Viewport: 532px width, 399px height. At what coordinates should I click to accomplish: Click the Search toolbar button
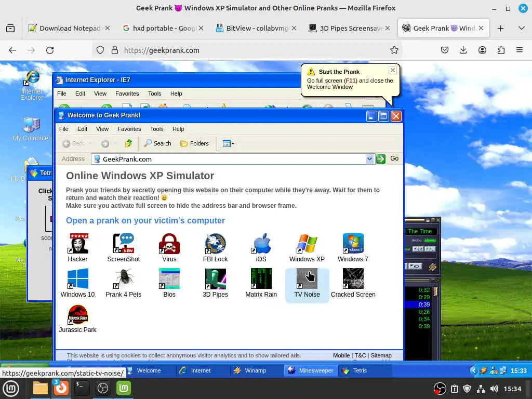point(158,143)
